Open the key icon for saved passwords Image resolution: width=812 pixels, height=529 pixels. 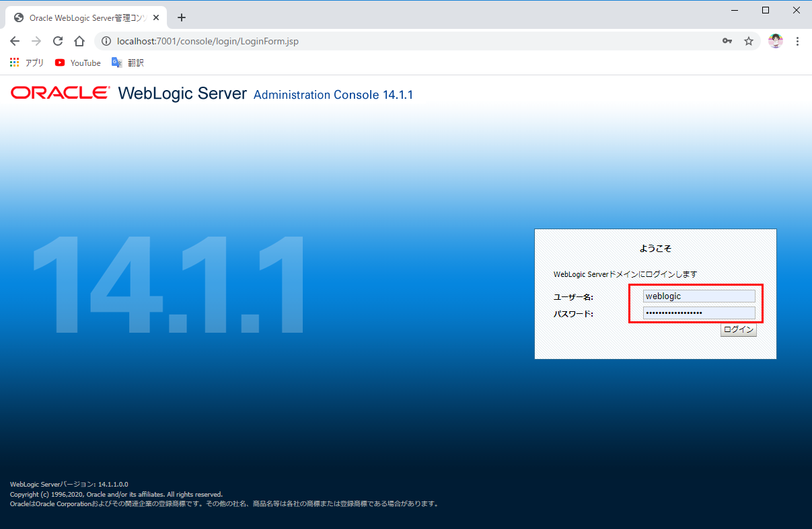727,41
